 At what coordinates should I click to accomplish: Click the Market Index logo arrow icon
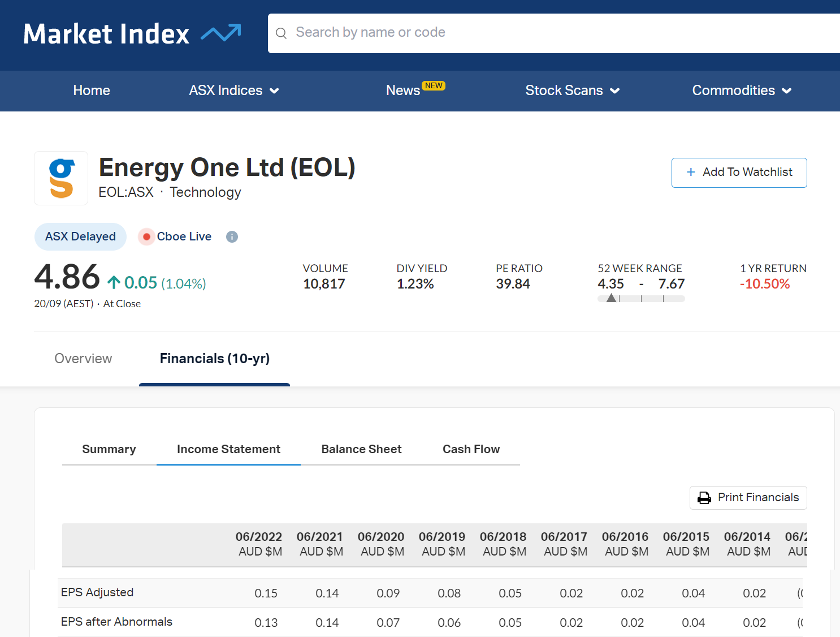[221, 33]
